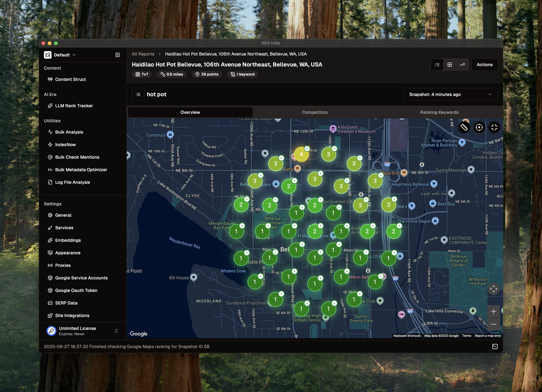This screenshot has height=392, width=542.
Task: Open the trend chart view icon
Action: (x=462, y=65)
